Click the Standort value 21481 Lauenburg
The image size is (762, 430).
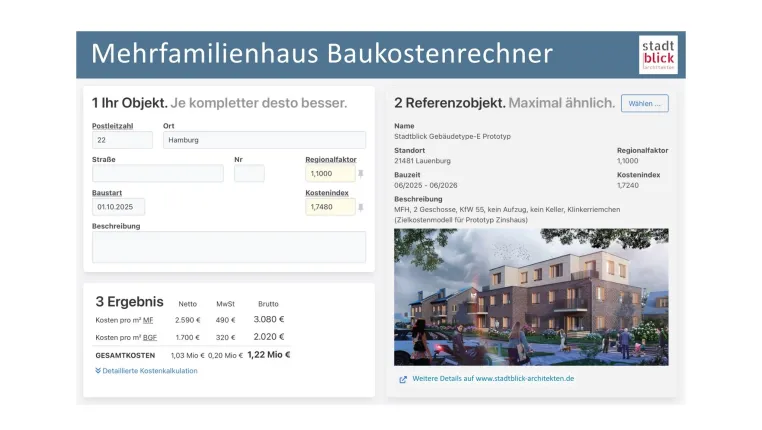click(x=422, y=161)
